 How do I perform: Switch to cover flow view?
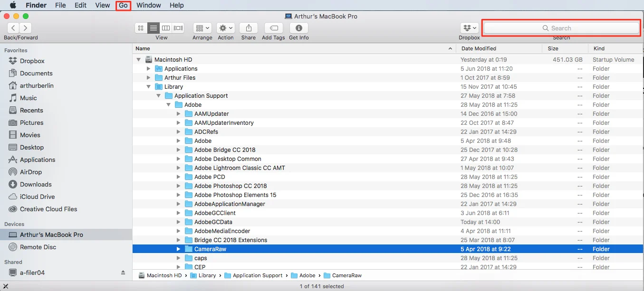178,28
